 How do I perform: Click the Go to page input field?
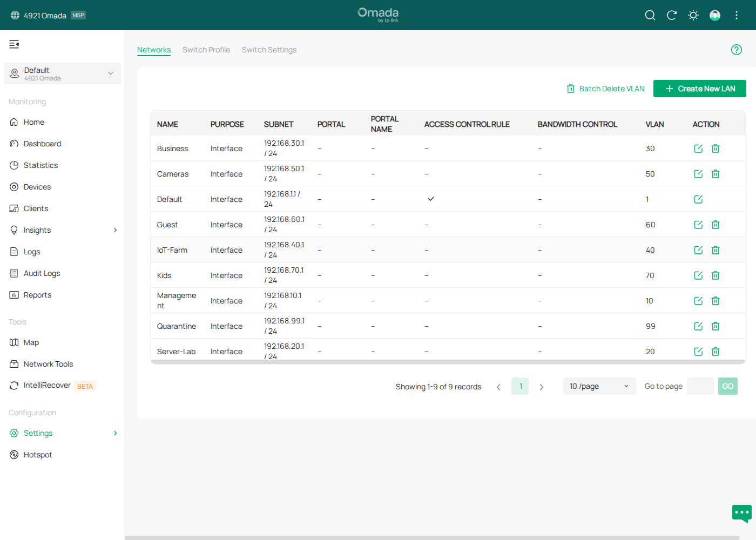tap(700, 386)
